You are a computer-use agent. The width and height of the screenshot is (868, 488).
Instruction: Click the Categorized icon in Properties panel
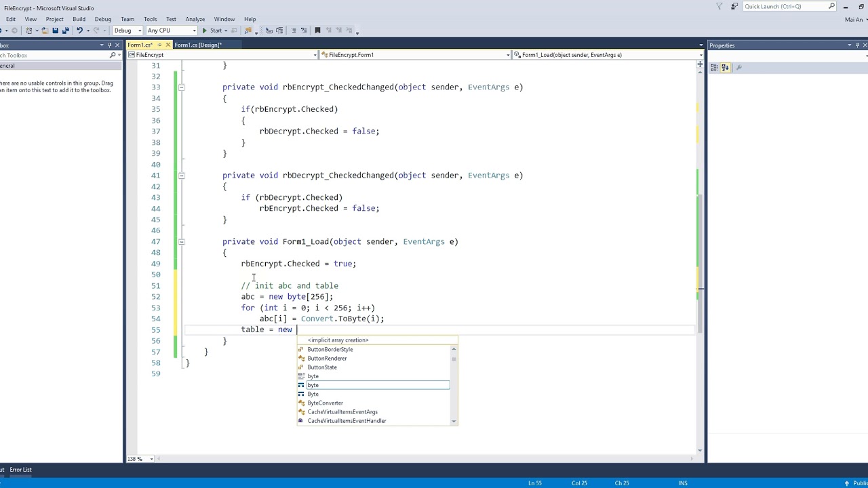pyautogui.click(x=714, y=67)
